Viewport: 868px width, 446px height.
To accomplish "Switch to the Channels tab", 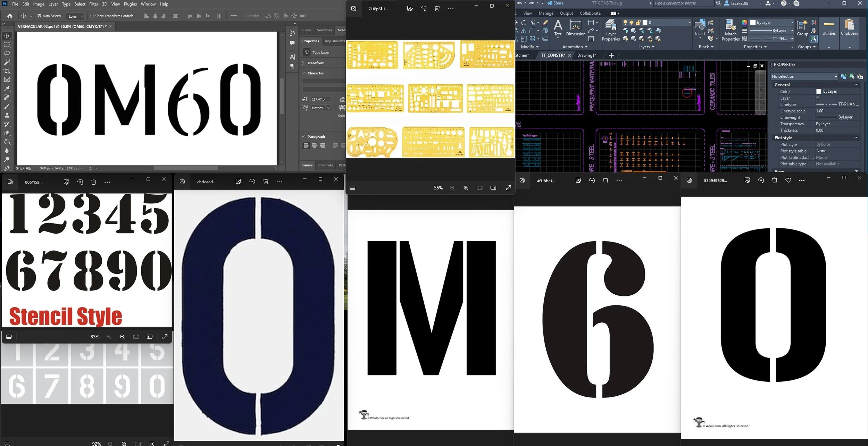I will 325,165.
